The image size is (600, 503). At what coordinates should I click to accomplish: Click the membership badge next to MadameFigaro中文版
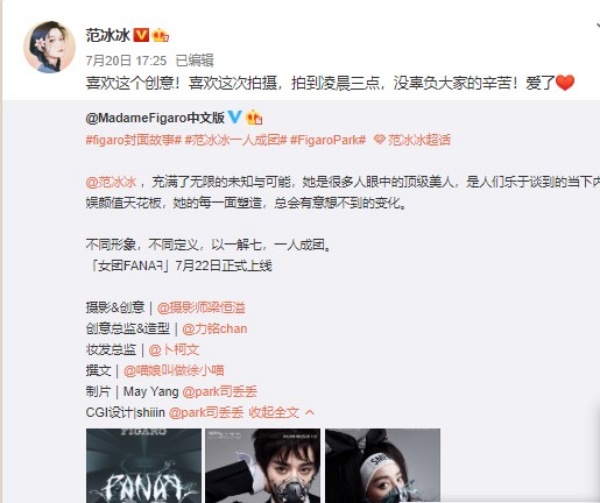[x=254, y=117]
